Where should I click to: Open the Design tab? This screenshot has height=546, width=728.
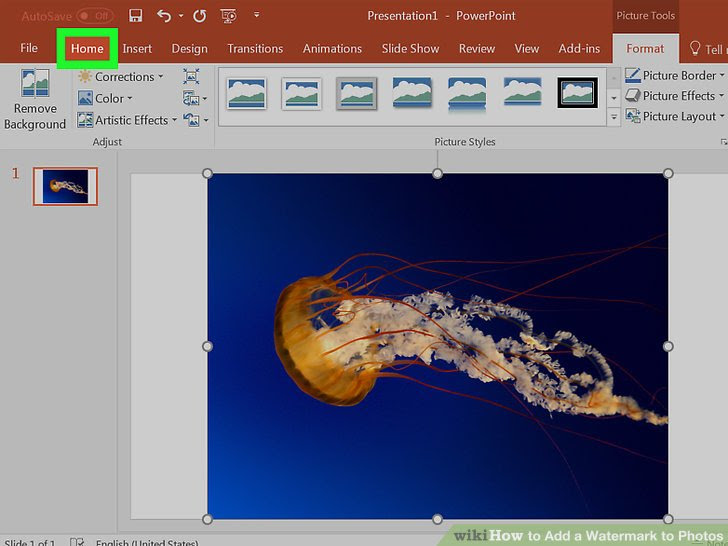[189, 48]
